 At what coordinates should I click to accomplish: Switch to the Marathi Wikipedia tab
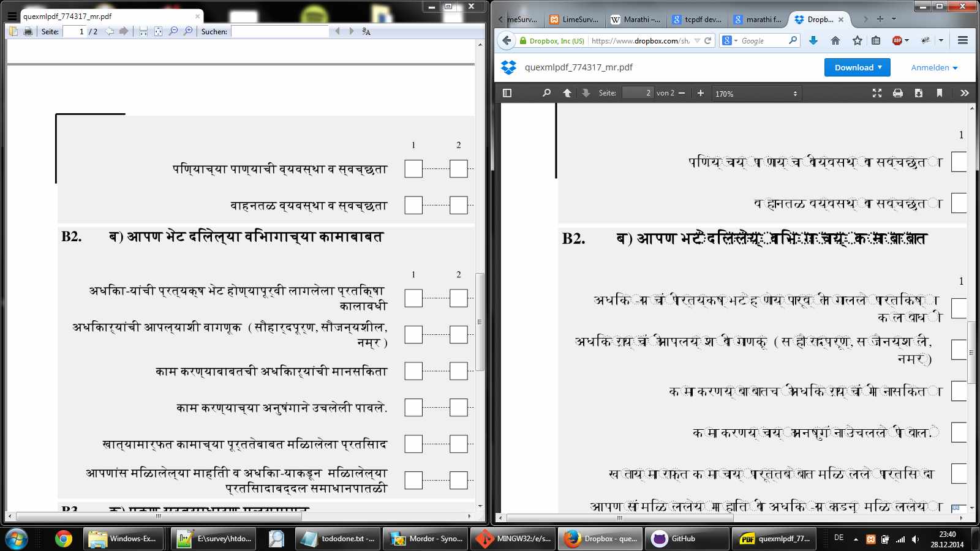(x=636, y=20)
